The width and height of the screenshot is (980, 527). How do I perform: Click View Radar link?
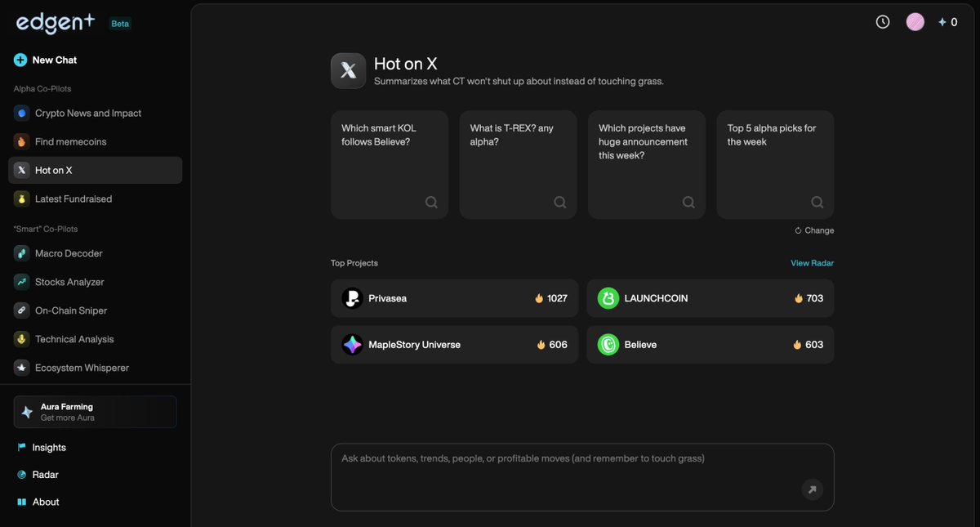click(812, 263)
